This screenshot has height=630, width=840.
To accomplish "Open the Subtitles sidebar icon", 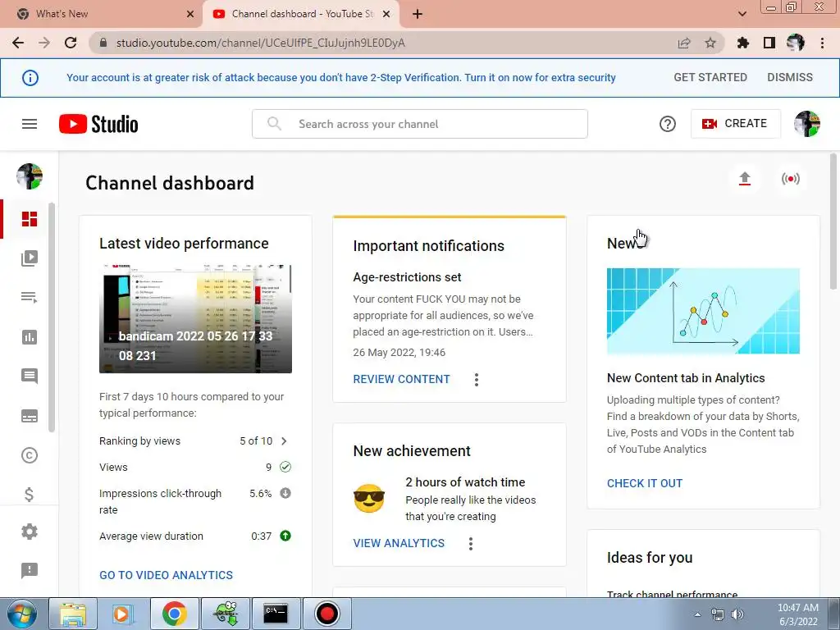I will pos(30,416).
